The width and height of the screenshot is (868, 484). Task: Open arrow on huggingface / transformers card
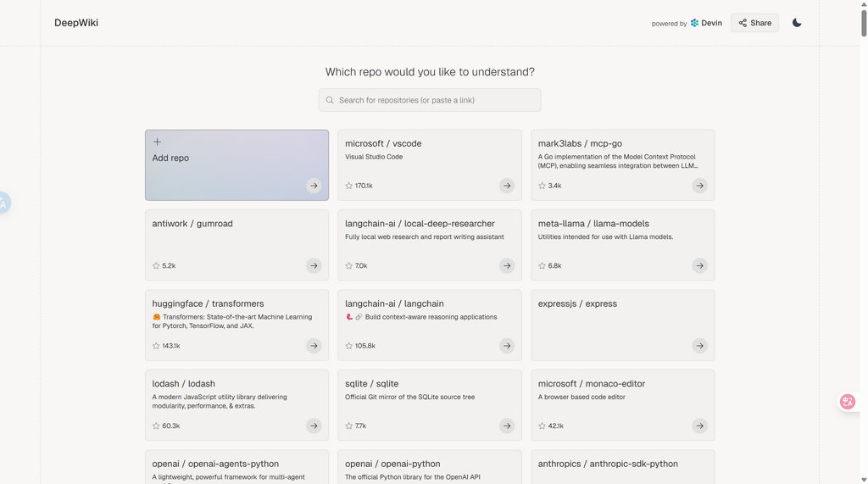click(x=314, y=346)
